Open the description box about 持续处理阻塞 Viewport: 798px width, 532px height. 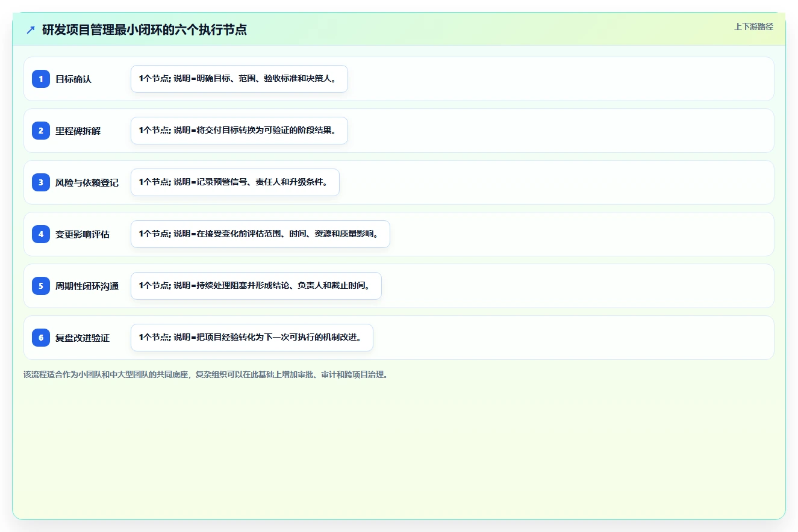[x=256, y=286]
